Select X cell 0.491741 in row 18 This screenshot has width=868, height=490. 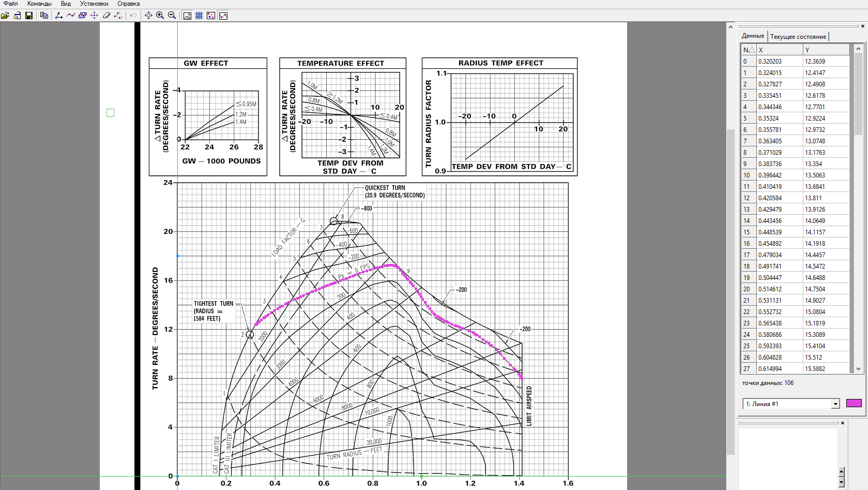tap(780, 266)
